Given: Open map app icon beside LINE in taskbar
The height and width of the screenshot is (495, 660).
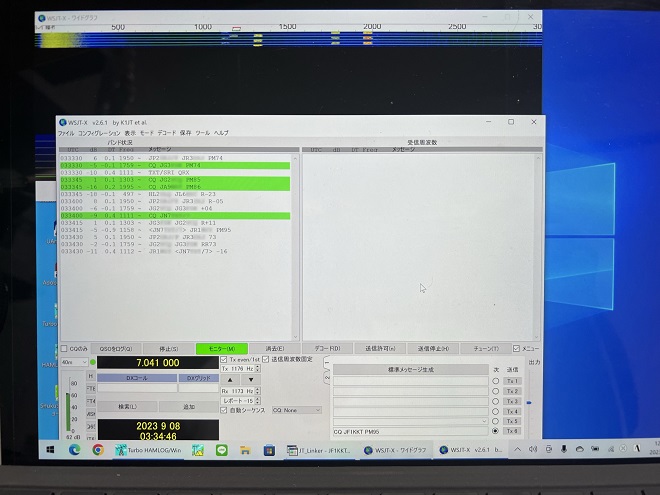Looking at the screenshot, I should point(198,450).
